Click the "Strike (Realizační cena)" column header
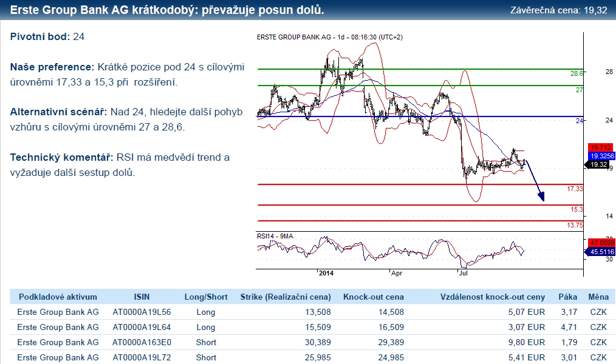This screenshot has width=616, height=364. pyautogui.click(x=286, y=297)
